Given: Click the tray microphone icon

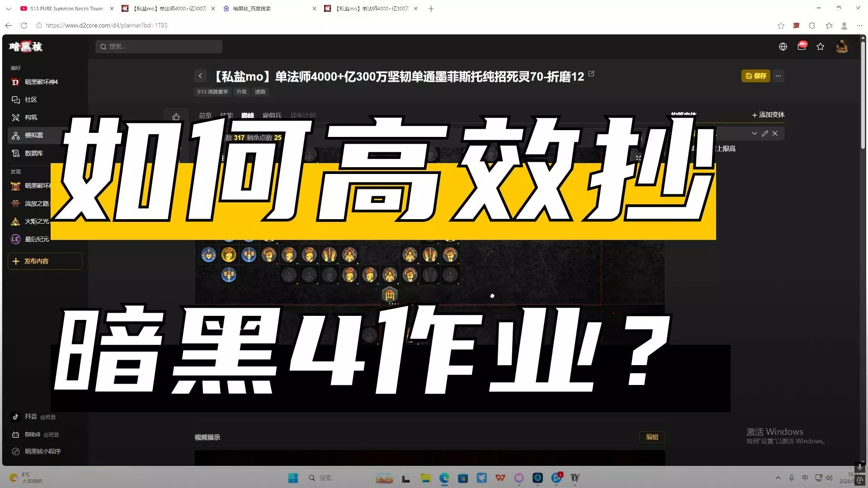Looking at the screenshot, I should coord(792,478).
